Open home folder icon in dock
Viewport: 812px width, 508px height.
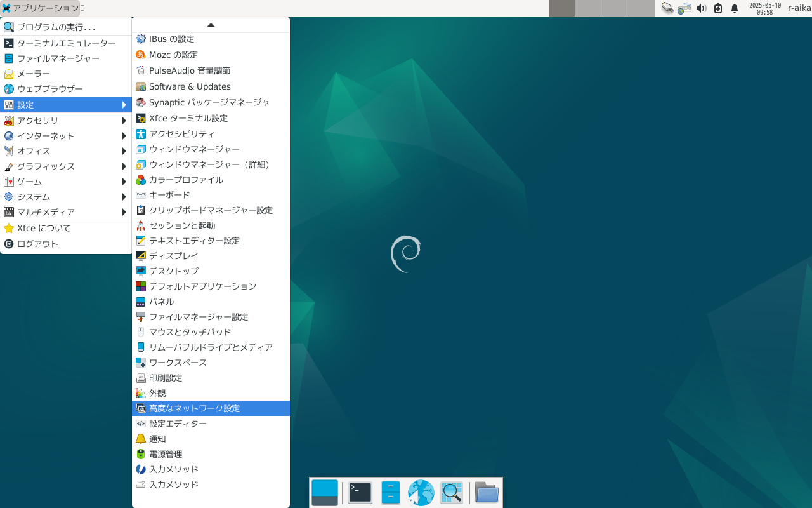(487, 493)
